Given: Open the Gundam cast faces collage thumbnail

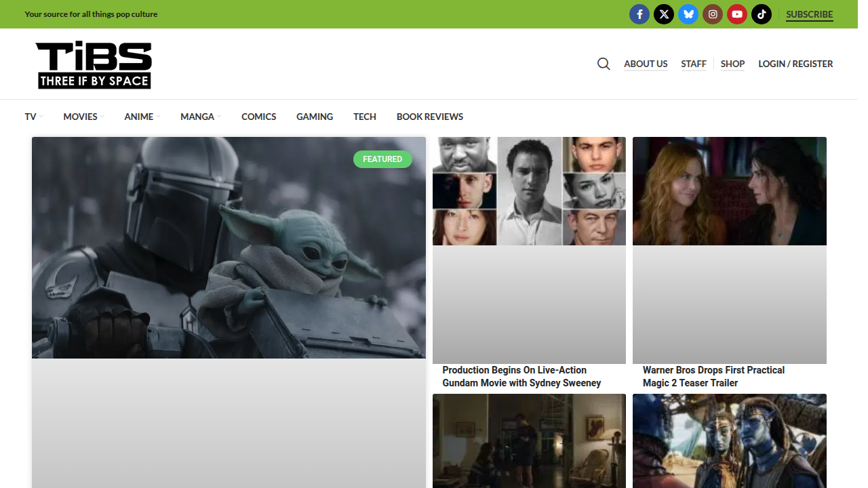Looking at the screenshot, I should click(x=529, y=191).
